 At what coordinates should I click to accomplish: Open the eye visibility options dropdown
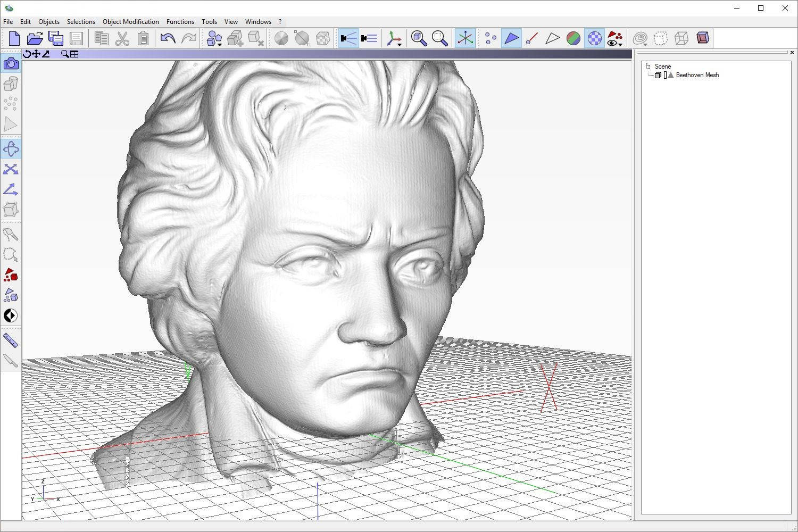point(615,38)
